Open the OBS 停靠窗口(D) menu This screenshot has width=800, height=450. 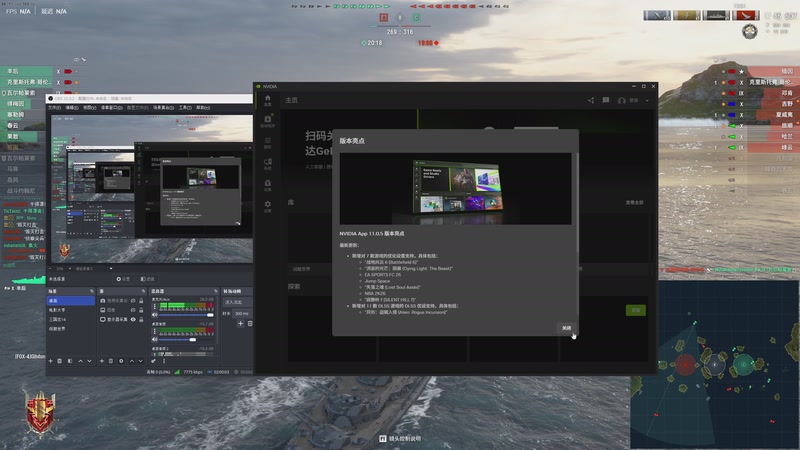point(112,108)
